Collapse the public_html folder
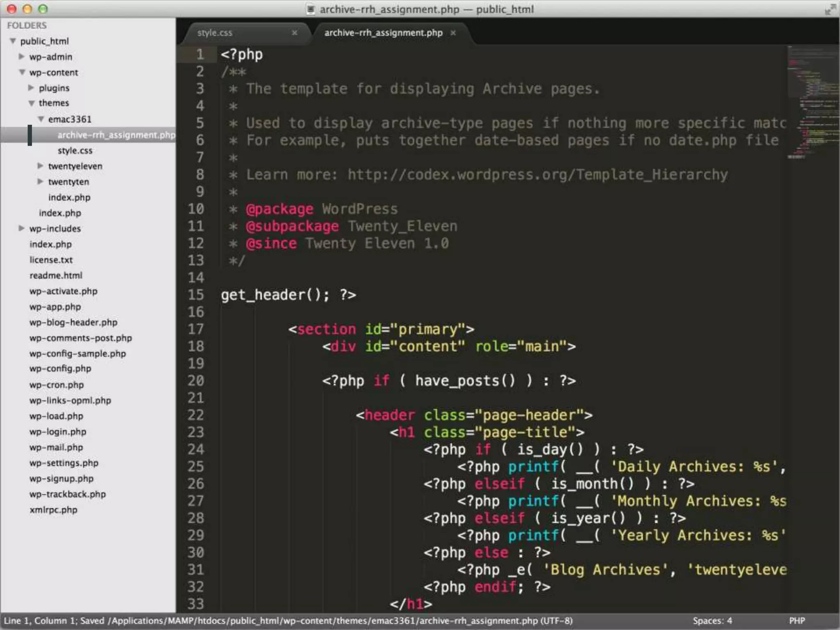Image resolution: width=840 pixels, height=630 pixels. coord(13,41)
